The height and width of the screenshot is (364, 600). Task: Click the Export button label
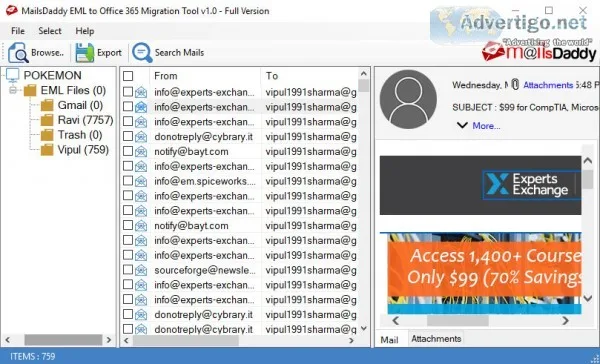[x=109, y=52]
